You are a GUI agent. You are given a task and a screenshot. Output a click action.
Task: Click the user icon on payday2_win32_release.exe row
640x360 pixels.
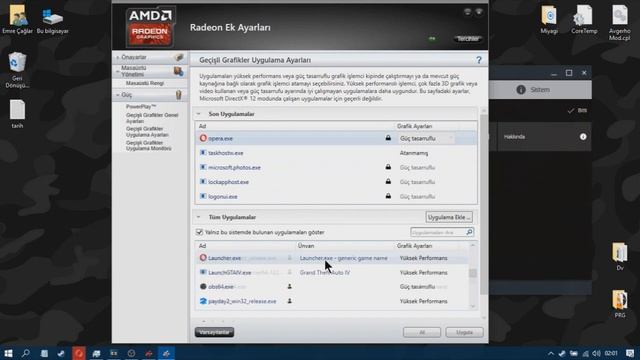coord(289,301)
